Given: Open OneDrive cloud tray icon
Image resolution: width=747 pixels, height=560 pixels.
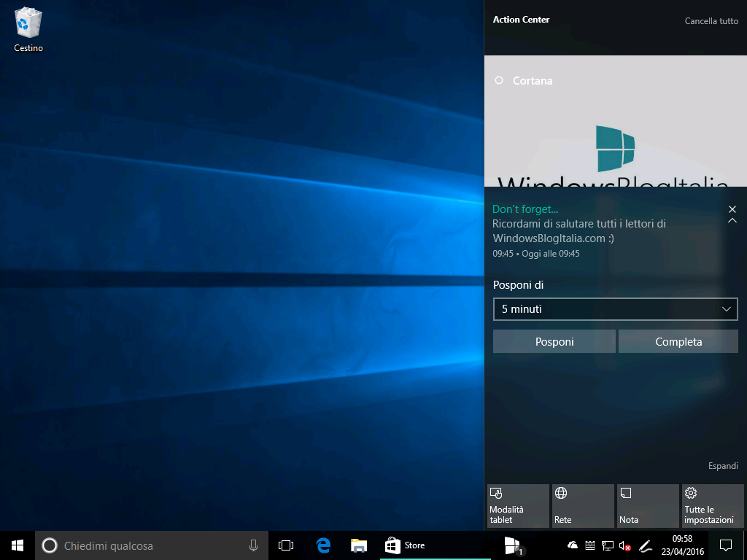Looking at the screenshot, I should (573, 545).
